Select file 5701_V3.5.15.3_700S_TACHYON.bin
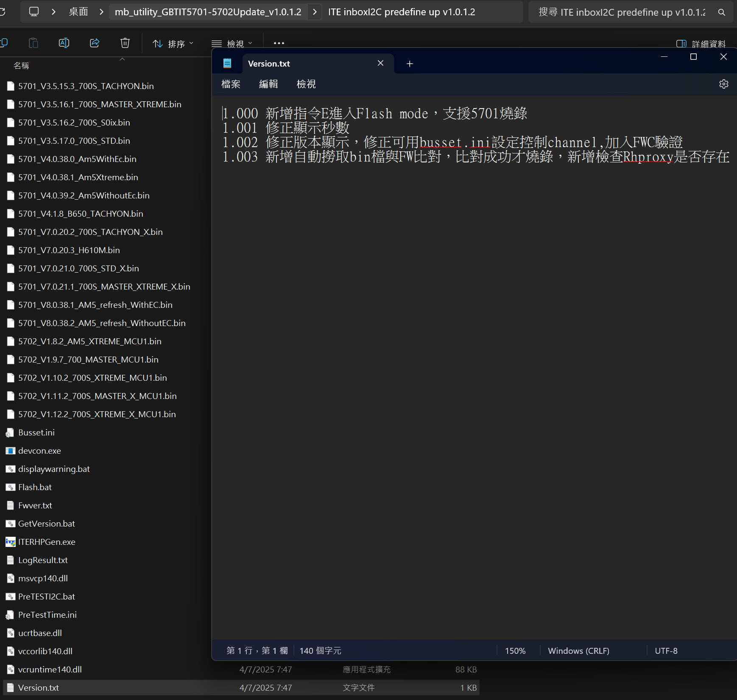The image size is (737, 700). click(x=86, y=86)
